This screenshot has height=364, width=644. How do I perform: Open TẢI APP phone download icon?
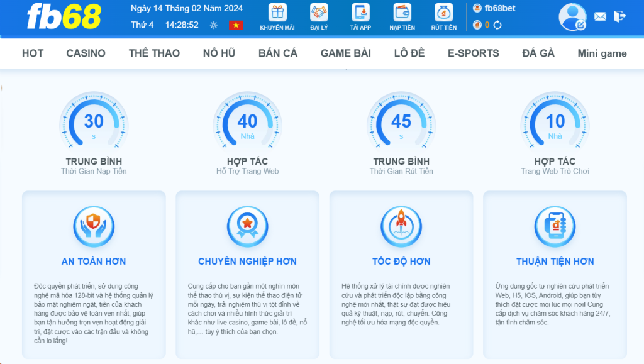point(360,14)
